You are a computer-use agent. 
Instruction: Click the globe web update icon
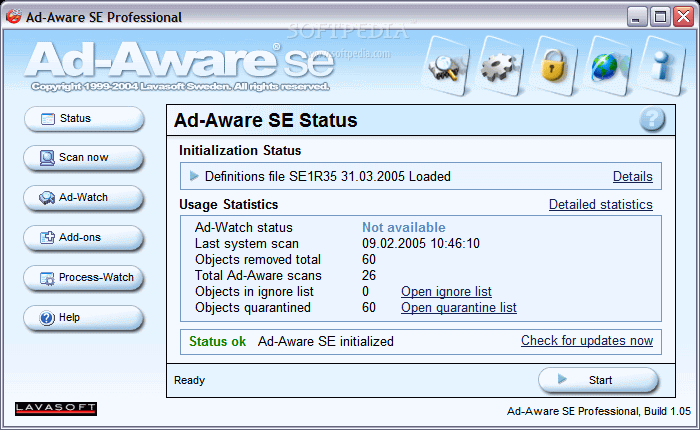pos(607,67)
